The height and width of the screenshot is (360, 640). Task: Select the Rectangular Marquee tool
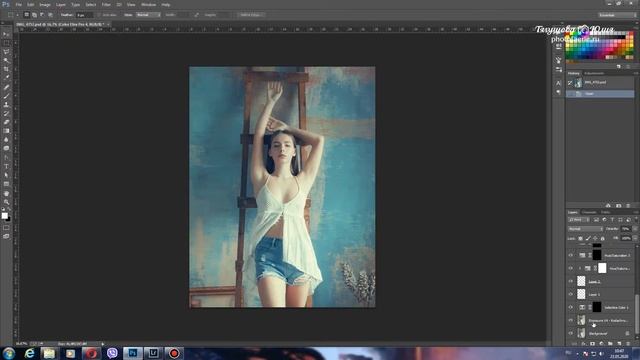(x=6, y=43)
